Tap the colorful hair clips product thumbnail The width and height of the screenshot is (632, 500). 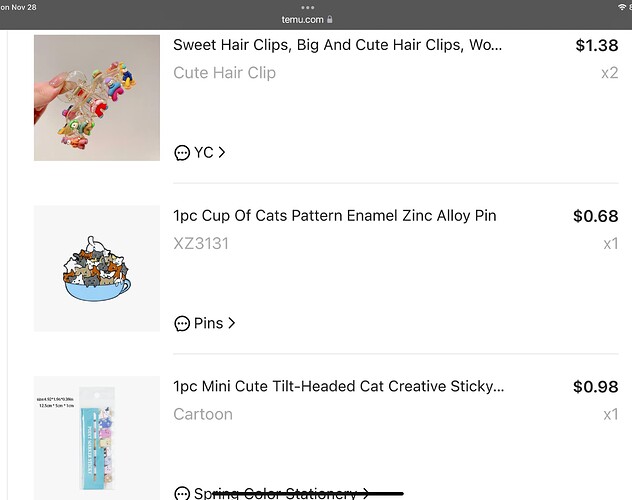97,98
